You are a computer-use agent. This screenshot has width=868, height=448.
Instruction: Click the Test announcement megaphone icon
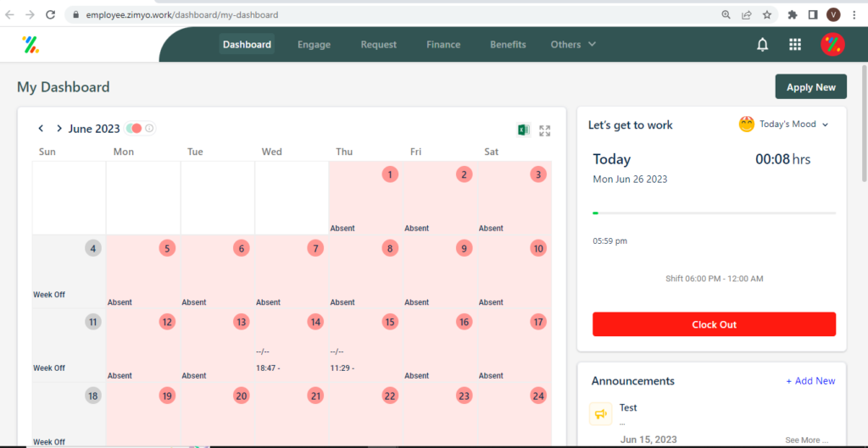pyautogui.click(x=601, y=414)
